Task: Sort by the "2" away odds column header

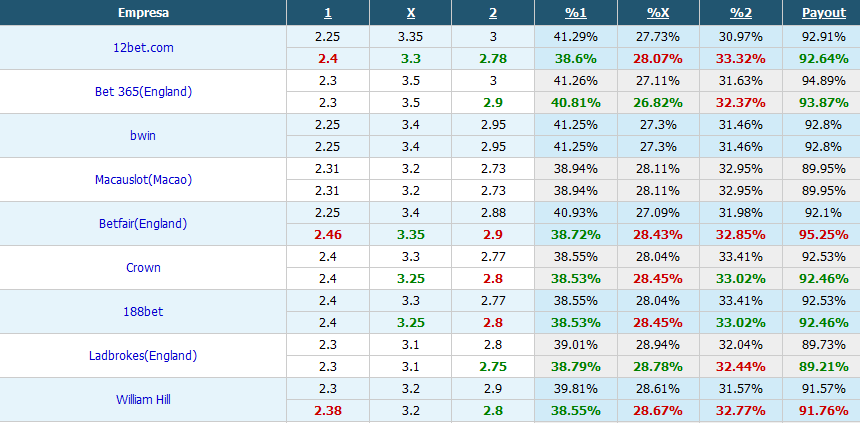Action: (x=492, y=13)
